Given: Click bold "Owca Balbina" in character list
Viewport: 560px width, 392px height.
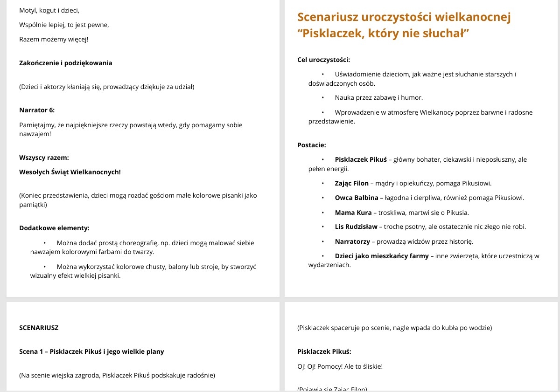Looking at the screenshot, I should (x=357, y=198).
